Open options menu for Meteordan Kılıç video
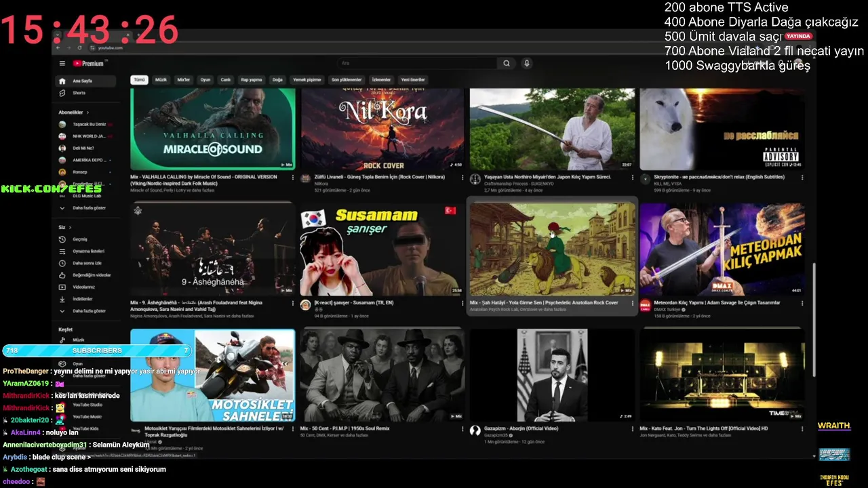Screen dimensions: 868x488 [x=802, y=303]
